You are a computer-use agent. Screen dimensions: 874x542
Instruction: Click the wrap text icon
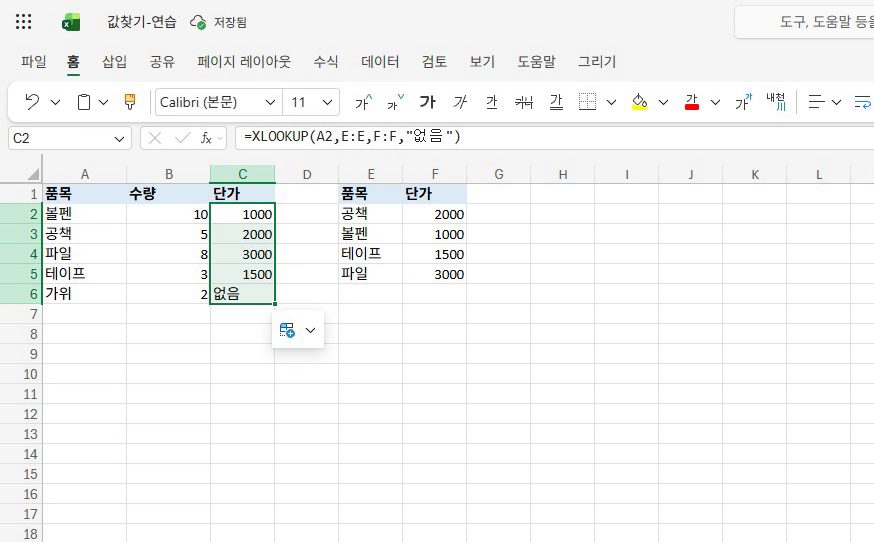(863, 102)
